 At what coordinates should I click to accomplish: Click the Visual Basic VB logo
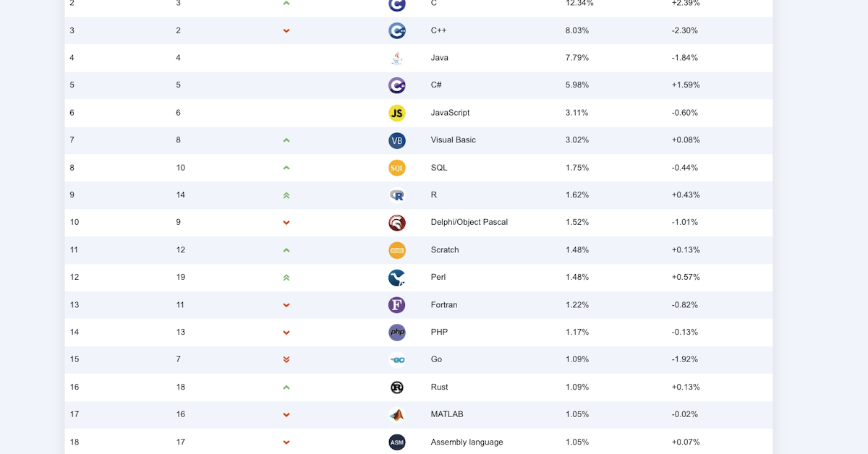(x=396, y=140)
